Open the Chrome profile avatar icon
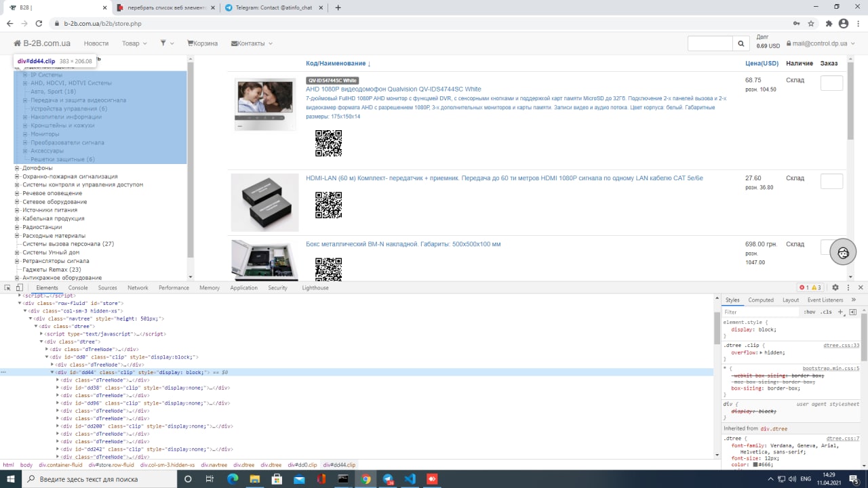The image size is (868, 488). (x=844, y=24)
